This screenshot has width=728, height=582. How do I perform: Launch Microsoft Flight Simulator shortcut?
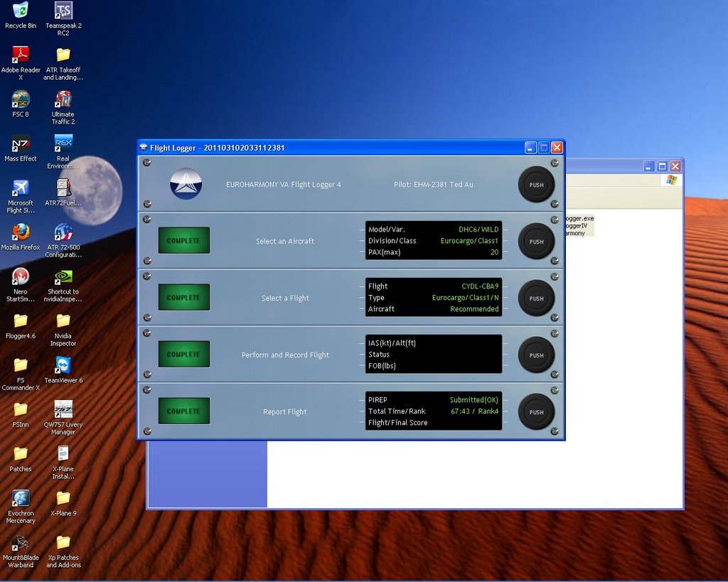(x=21, y=189)
